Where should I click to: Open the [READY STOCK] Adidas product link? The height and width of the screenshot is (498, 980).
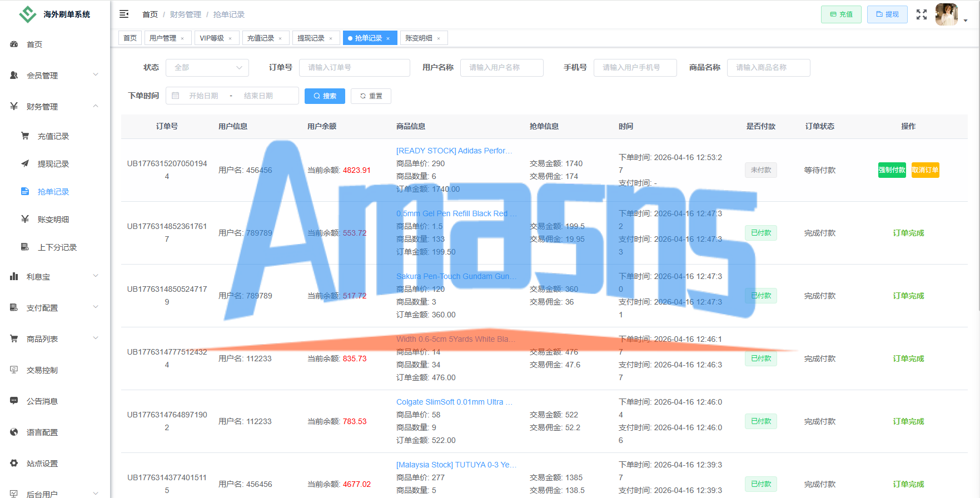tap(454, 151)
